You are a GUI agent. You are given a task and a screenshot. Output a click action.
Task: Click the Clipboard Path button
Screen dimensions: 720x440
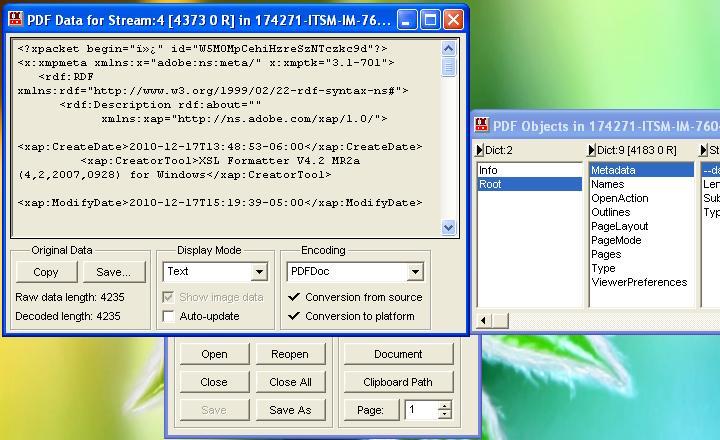tap(397, 382)
